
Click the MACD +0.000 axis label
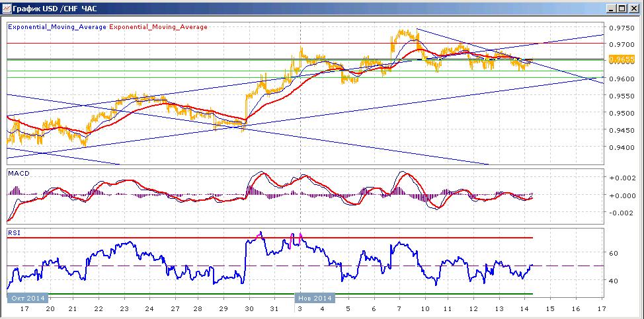[624, 195]
